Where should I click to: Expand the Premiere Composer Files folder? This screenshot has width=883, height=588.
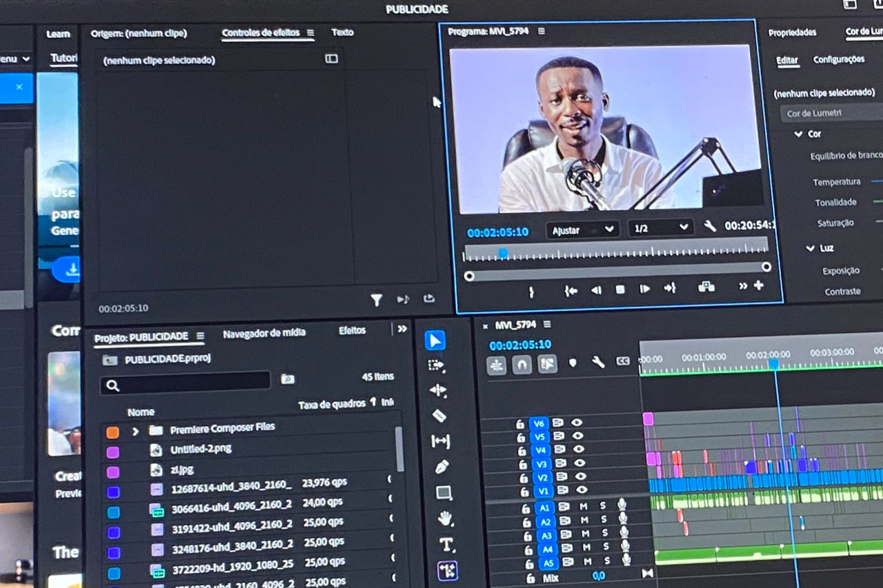(135, 432)
